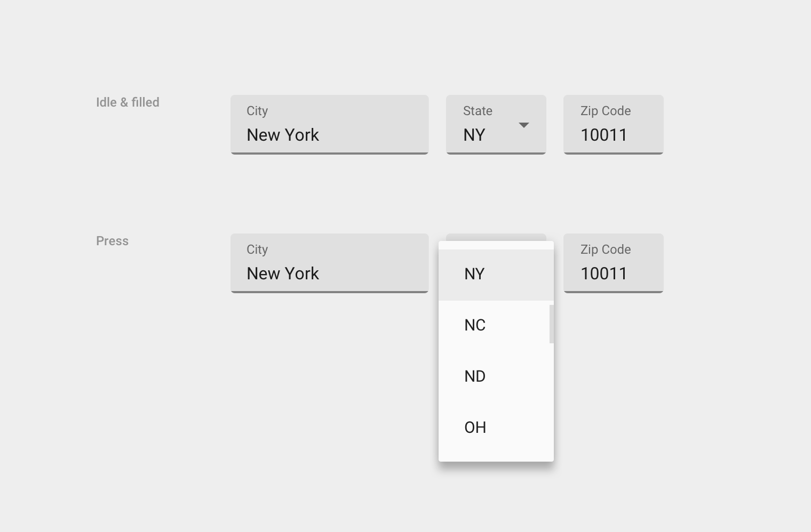Click the 'Idle & filled' label
Viewport: 811px width, 532px height.
click(x=128, y=102)
